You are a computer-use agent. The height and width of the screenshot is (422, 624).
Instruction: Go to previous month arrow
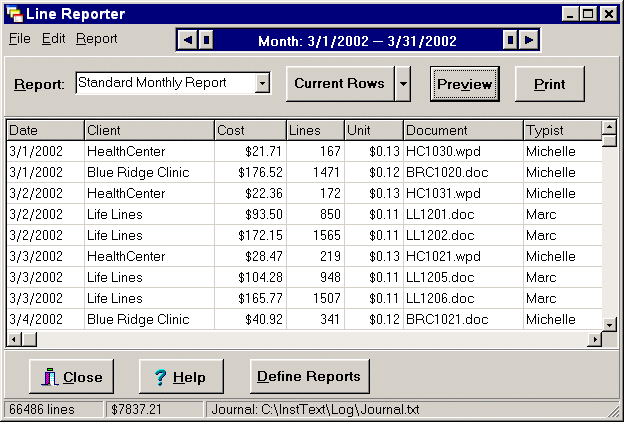(x=186, y=40)
